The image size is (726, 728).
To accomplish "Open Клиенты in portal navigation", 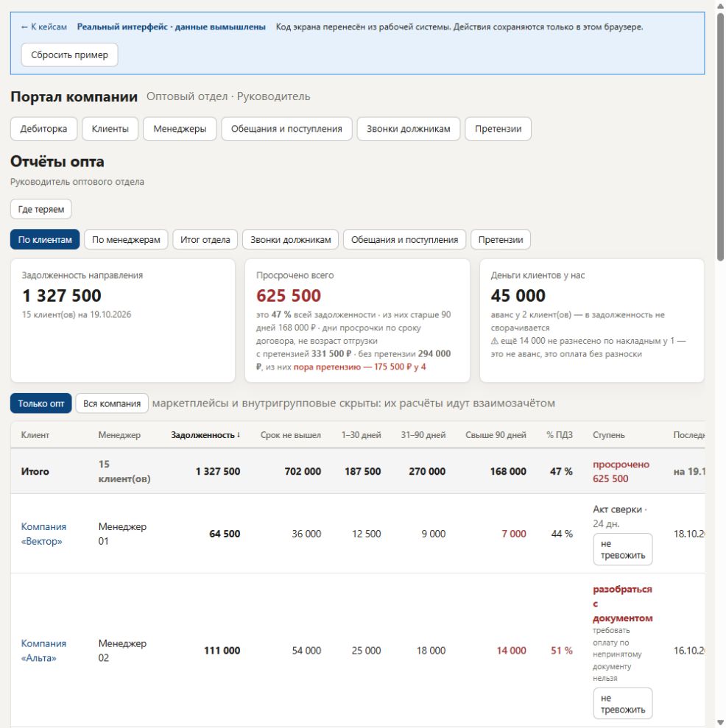I will 110,129.
